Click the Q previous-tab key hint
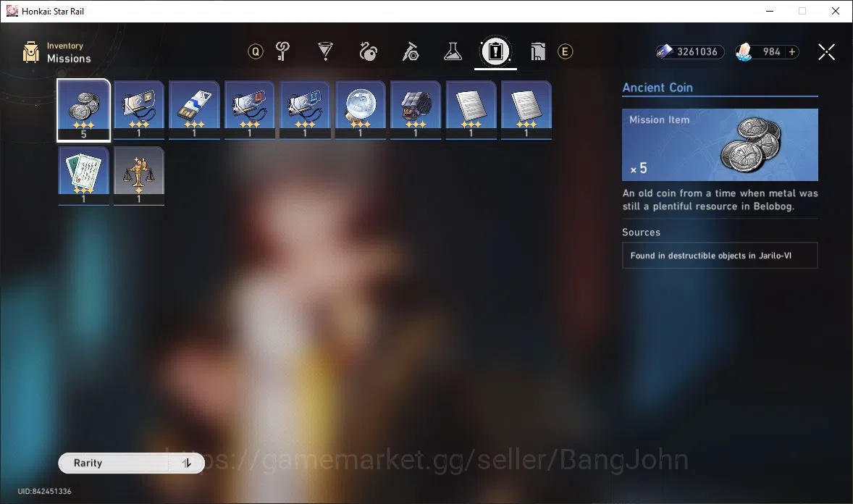 pyautogui.click(x=255, y=51)
